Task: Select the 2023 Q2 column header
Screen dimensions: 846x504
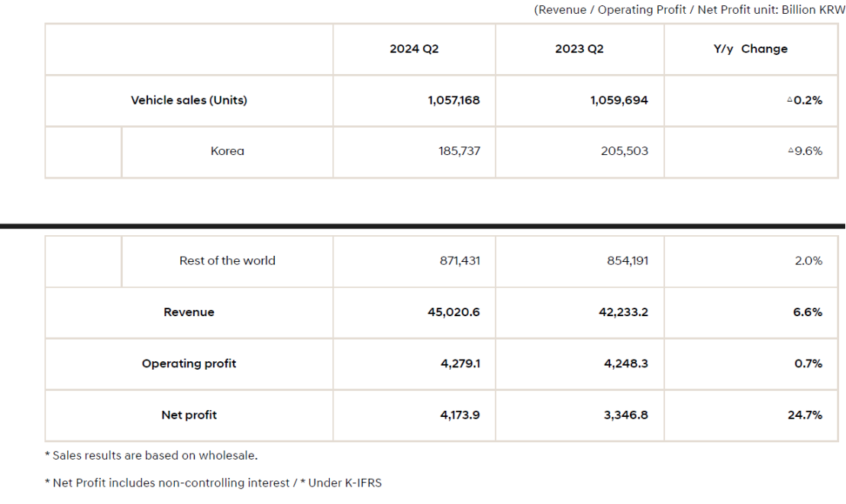Action: point(580,49)
